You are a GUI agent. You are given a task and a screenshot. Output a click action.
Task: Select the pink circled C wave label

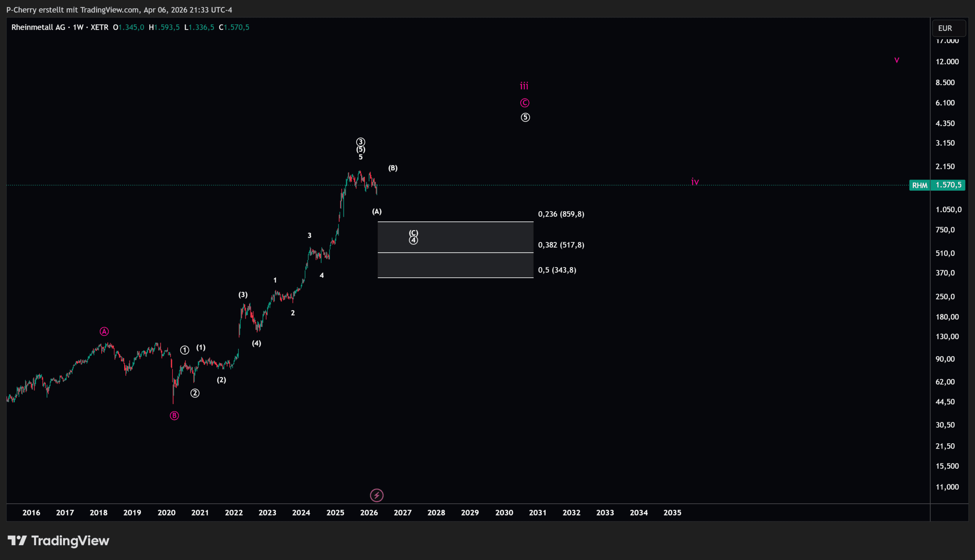[525, 103]
